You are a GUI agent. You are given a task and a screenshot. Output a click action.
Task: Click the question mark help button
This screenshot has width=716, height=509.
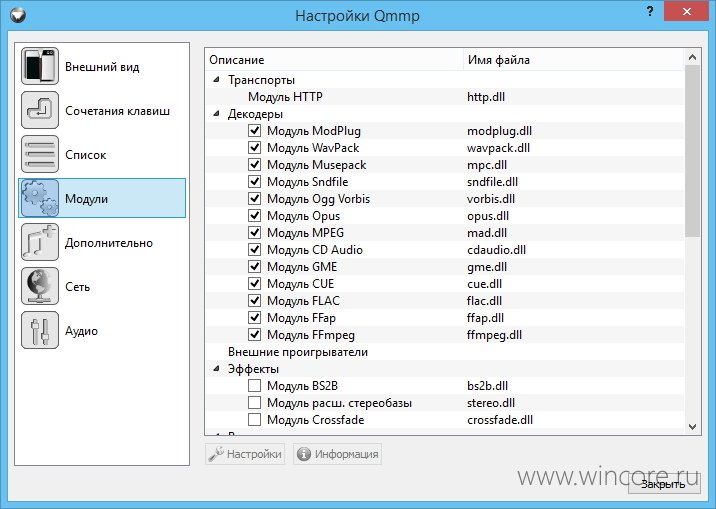[650, 12]
